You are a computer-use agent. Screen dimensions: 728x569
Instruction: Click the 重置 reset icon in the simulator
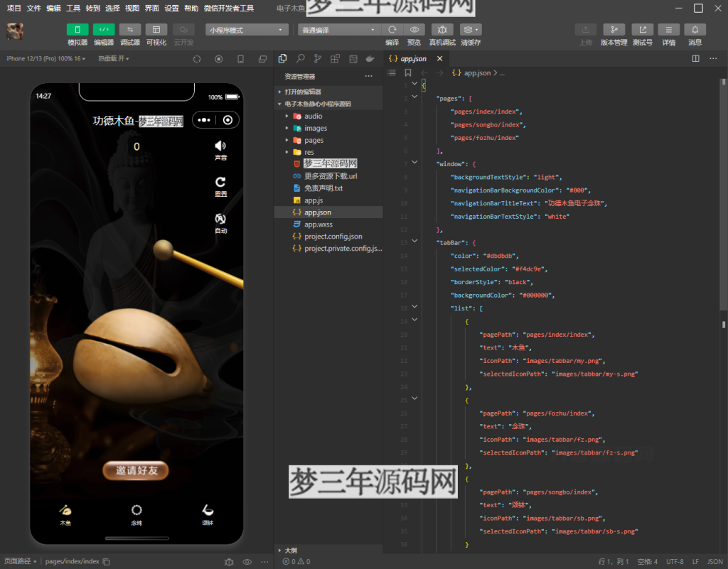(220, 183)
